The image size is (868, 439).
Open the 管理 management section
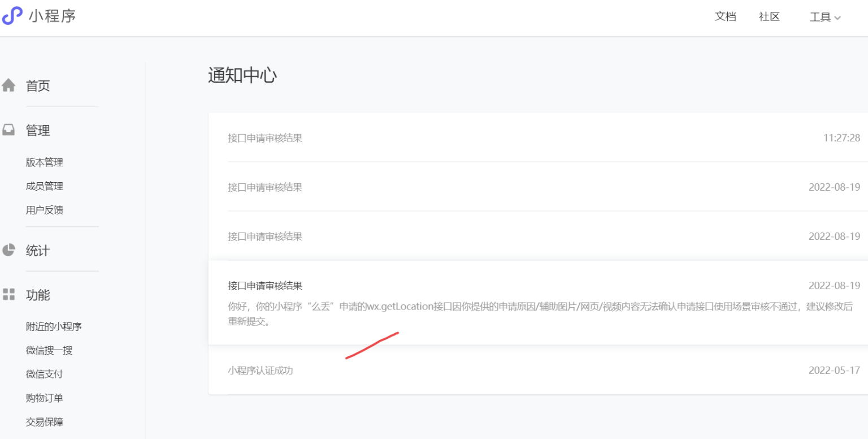click(x=37, y=130)
